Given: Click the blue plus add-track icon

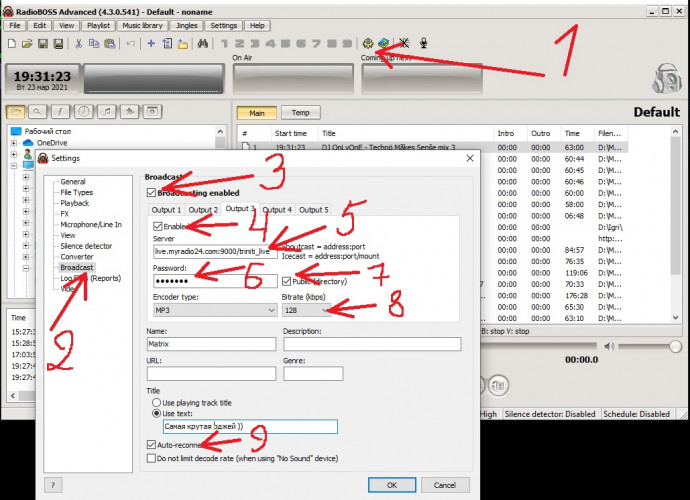Looking at the screenshot, I should [151, 44].
